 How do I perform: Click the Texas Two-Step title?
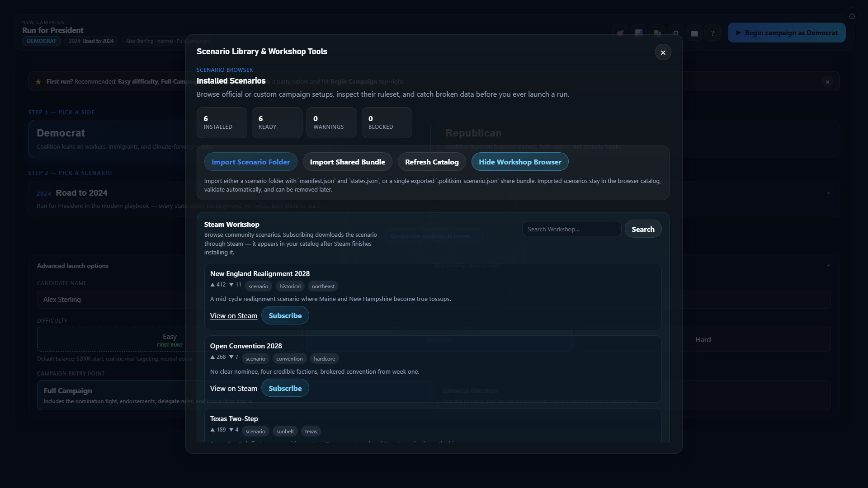[234, 419]
